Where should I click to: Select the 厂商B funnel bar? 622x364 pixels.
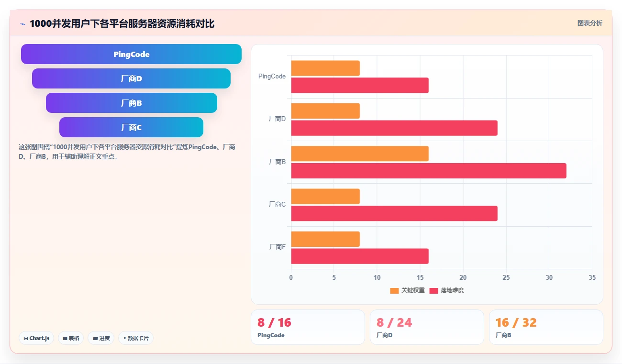pos(131,103)
